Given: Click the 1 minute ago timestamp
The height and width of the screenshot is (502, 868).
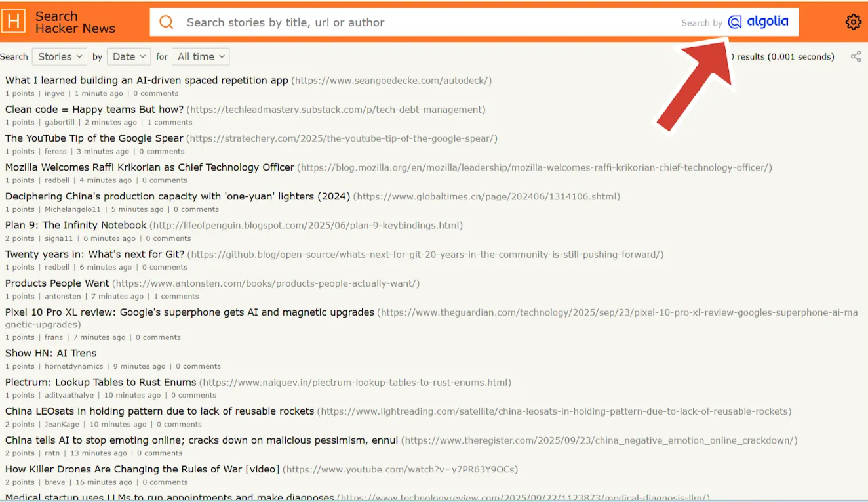Looking at the screenshot, I should pyautogui.click(x=98, y=93).
